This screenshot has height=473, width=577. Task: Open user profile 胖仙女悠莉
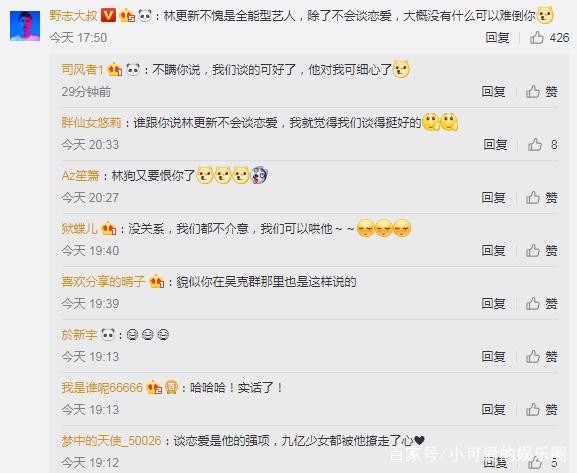click(x=91, y=123)
